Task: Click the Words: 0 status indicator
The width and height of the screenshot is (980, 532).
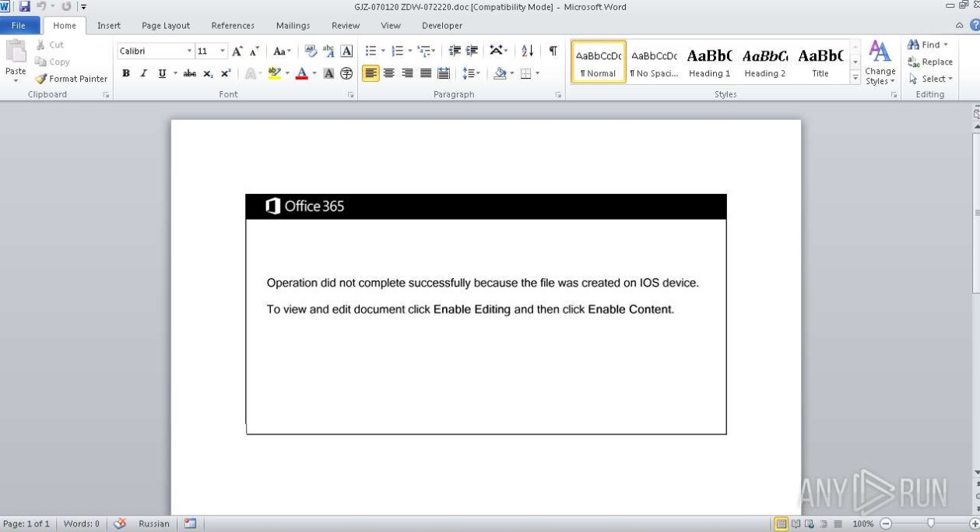Action: pos(81,523)
